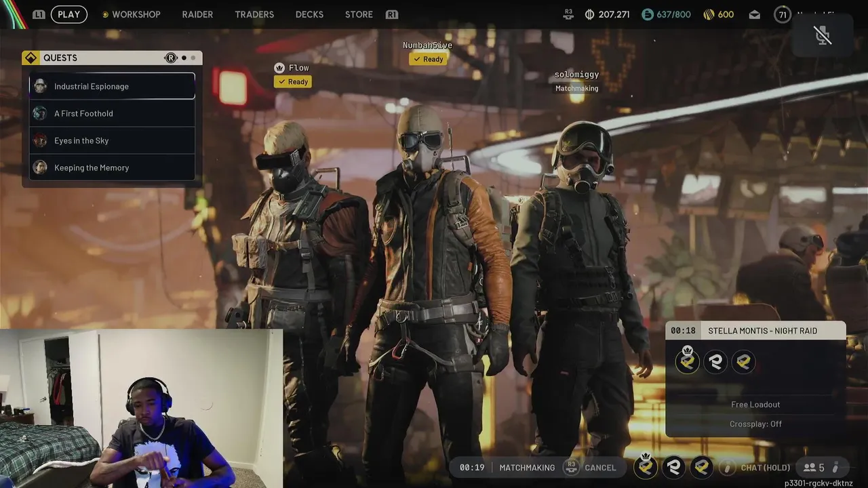Click the Numbah5ive player name
The width and height of the screenshot is (868, 488).
(427, 45)
